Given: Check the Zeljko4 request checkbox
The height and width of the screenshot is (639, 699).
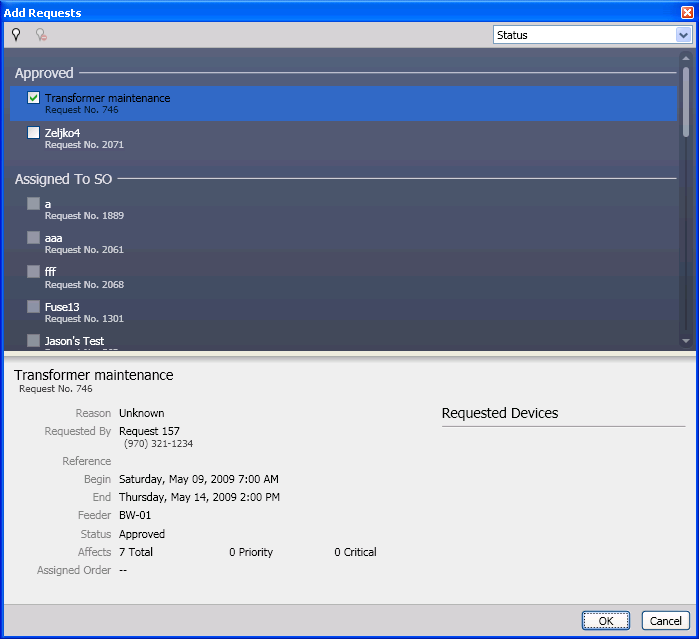Looking at the screenshot, I should coord(34,133).
